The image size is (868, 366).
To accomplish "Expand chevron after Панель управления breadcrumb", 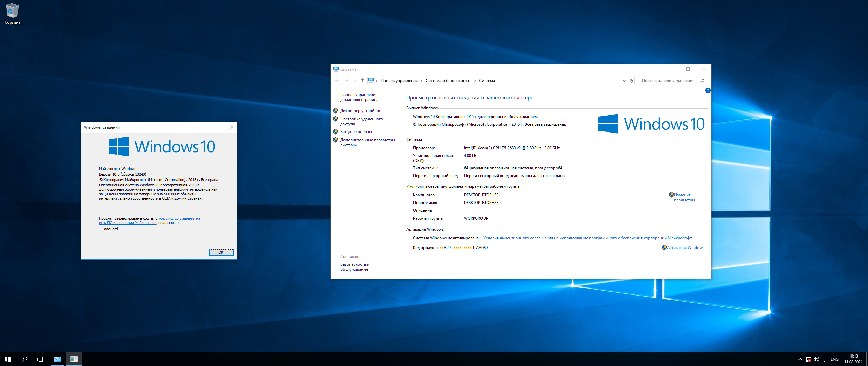I will 421,81.
